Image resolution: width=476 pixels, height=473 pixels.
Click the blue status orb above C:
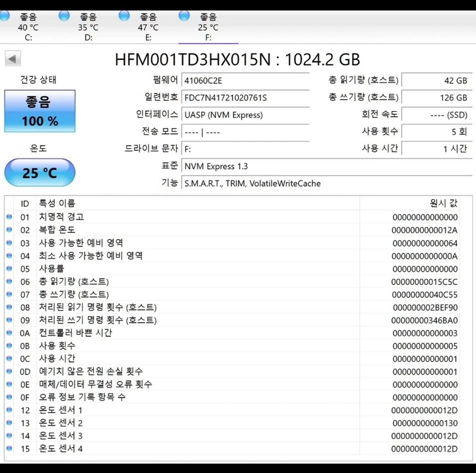(x=4, y=16)
